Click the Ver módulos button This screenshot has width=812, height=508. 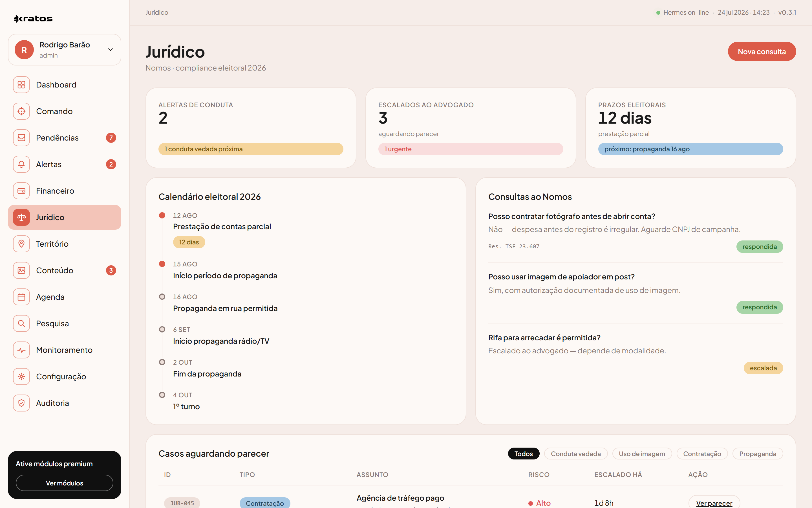point(64,483)
